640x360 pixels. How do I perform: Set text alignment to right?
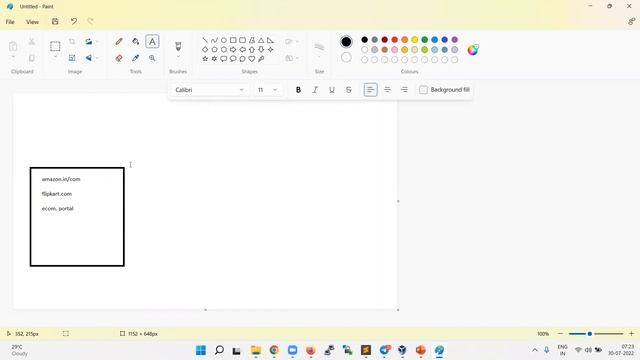pyautogui.click(x=404, y=90)
